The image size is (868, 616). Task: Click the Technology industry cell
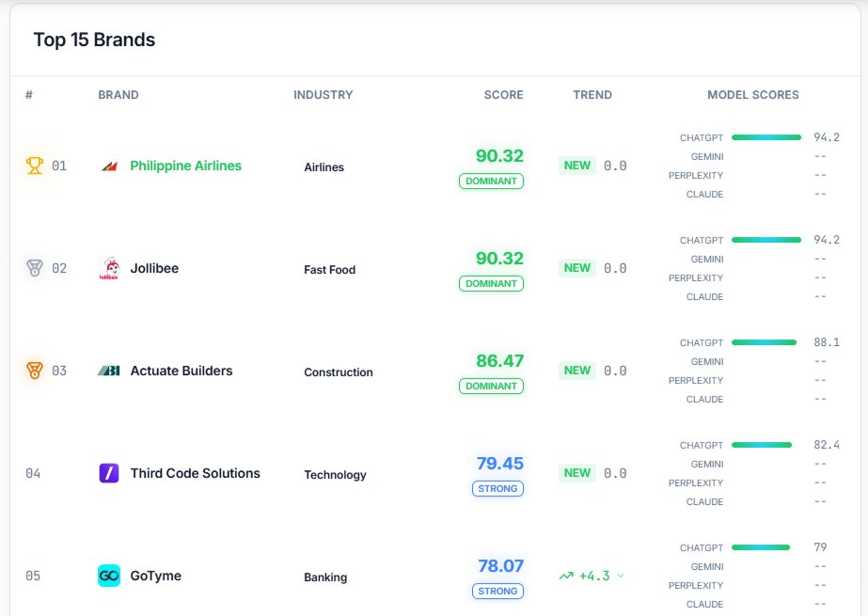point(335,475)
